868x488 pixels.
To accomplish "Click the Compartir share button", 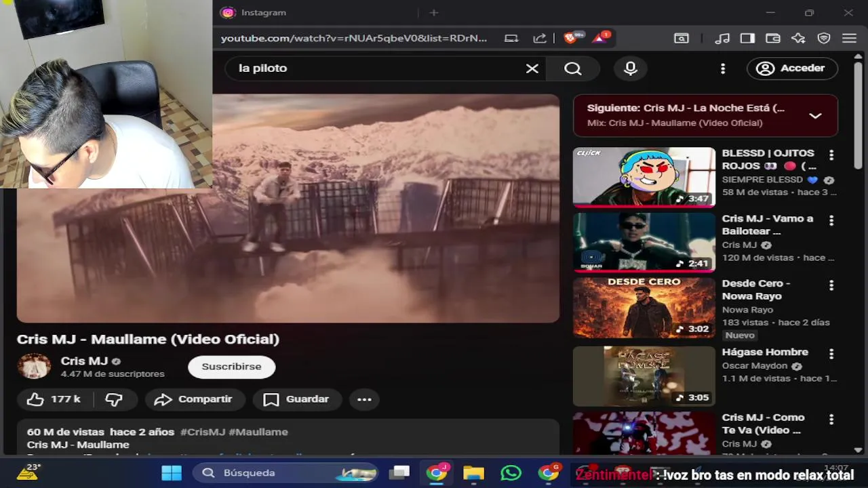I will click(x=194, y=399).
